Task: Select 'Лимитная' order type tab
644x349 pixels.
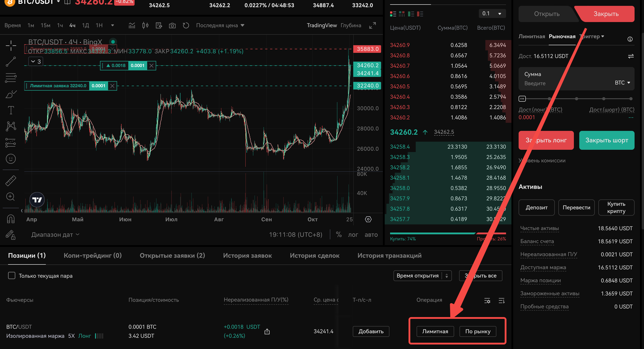Action: click(x=531, y=36)
